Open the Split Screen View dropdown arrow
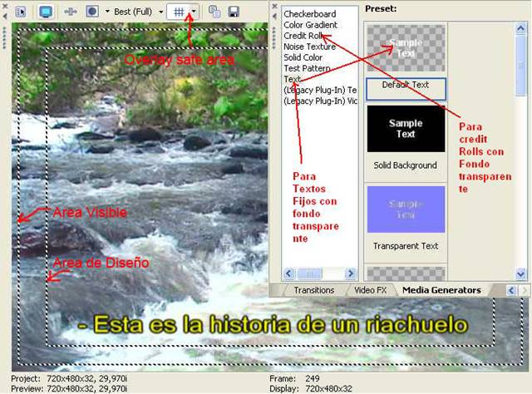Viewport: 532px width, 394px height. (106, 12)
